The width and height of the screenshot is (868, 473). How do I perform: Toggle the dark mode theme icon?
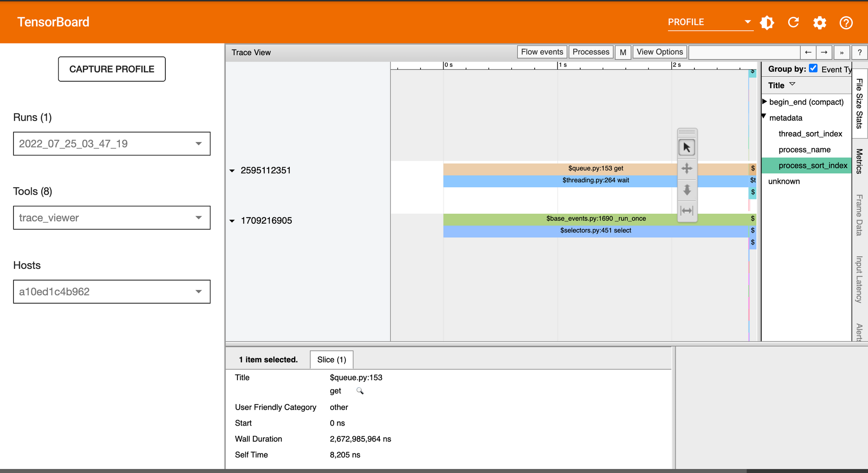click(x=767, y=23)
